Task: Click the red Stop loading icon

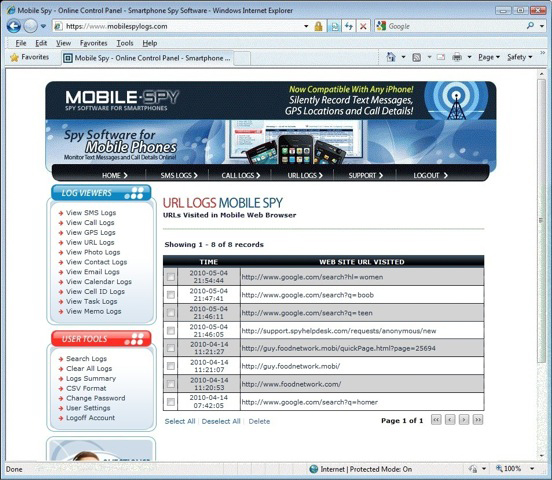Action: [363, 26]
